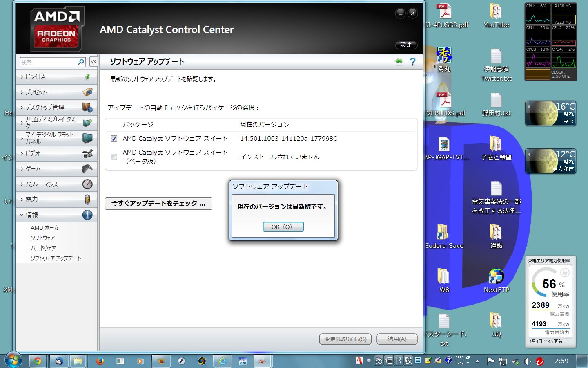The width and height of the screenshot is (588, 368).
Task: Open the help question mark icon
Action: coord(412,62)
